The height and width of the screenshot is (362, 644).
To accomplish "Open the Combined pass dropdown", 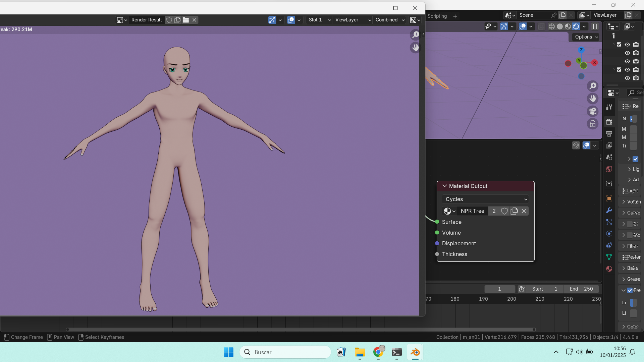I will pos(390,20).
